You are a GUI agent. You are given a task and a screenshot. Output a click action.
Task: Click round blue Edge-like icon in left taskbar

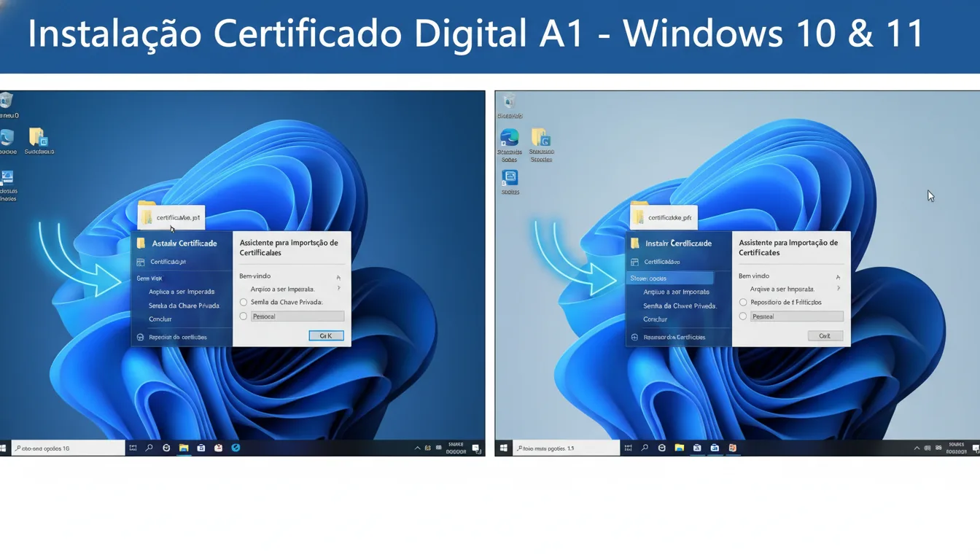[236, 448]
